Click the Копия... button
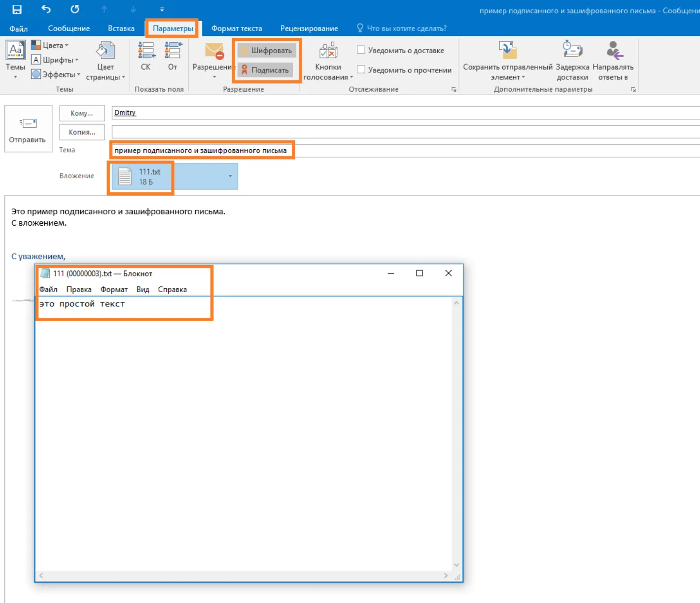This screenshot has width=700, height=603. (82, 132)
